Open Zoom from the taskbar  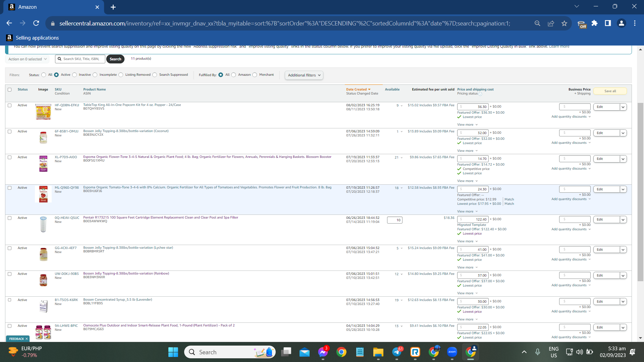(x=452, y=352)
